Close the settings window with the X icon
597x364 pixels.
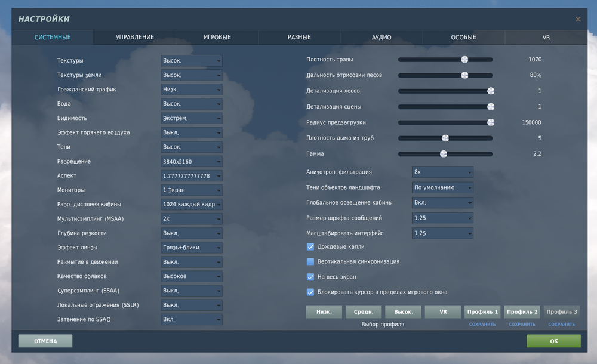click(x=578, y=20)
